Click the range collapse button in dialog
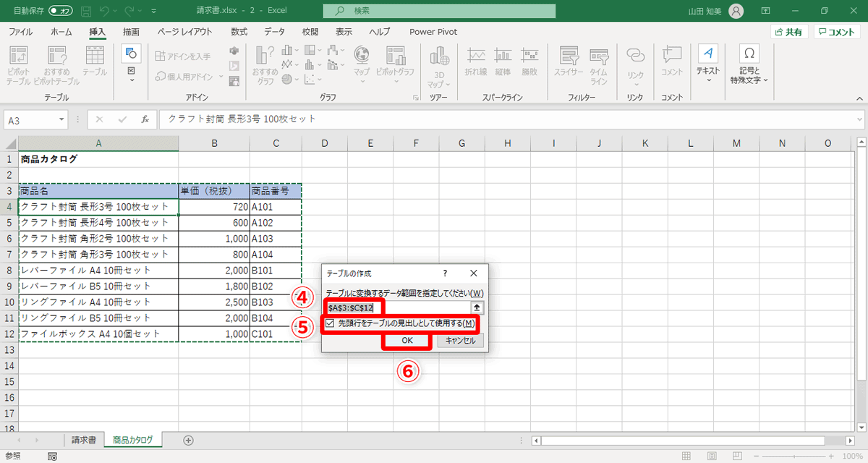This screenshot has height=463, width=868. coord(477,307)
